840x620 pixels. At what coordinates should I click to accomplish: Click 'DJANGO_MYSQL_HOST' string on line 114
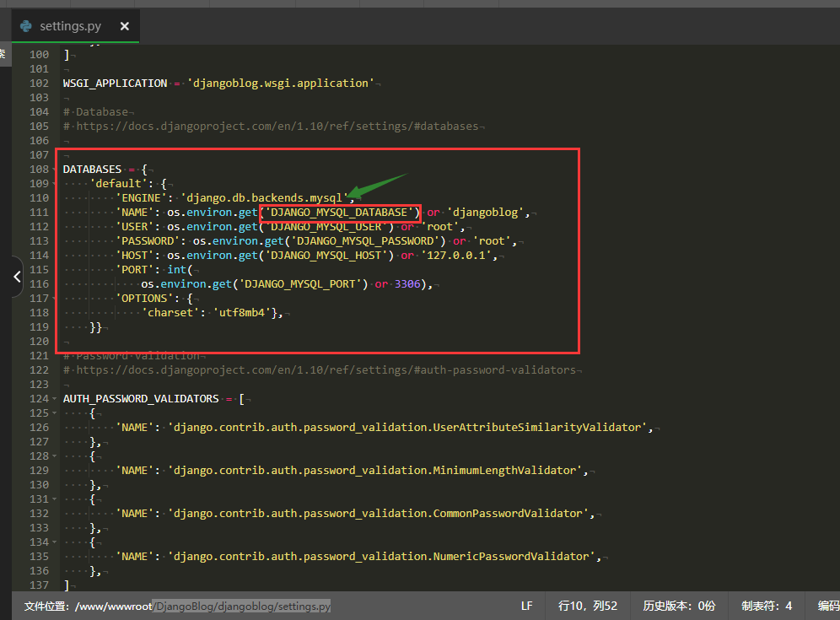tap(326, 256)
